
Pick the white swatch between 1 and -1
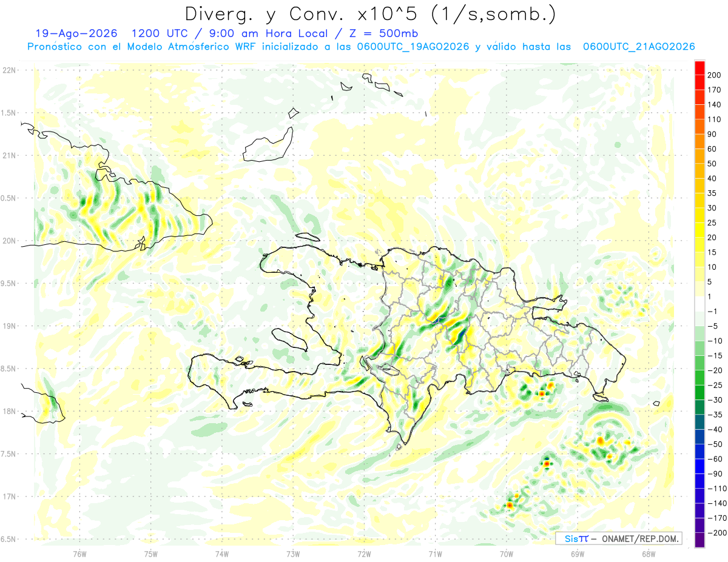click(699, 304)
